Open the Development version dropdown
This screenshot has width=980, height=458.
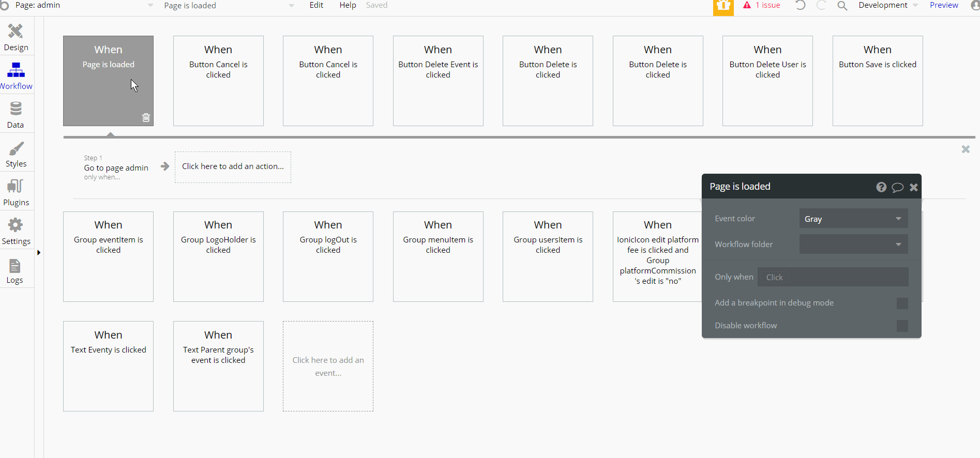pos(888,5)
